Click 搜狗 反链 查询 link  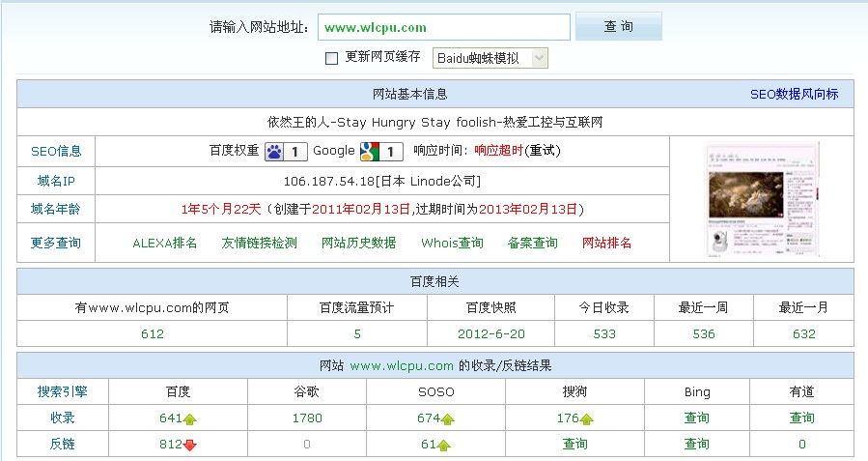pos(575,445)
